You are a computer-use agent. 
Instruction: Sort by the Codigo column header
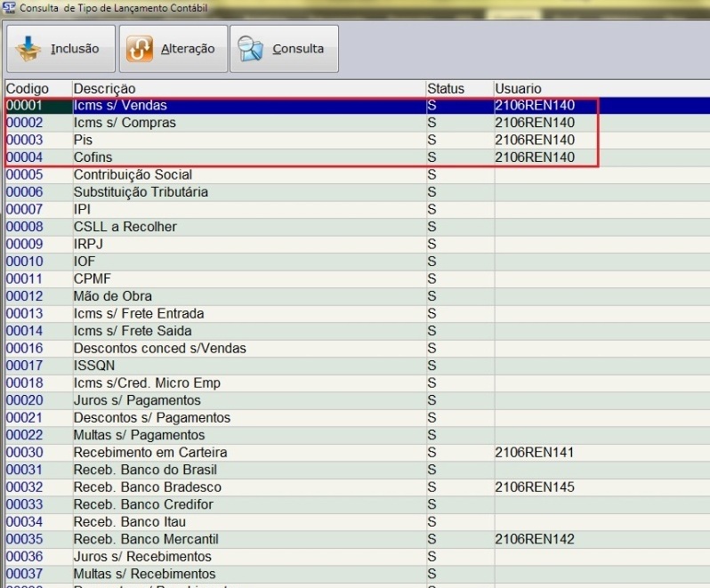27,89
